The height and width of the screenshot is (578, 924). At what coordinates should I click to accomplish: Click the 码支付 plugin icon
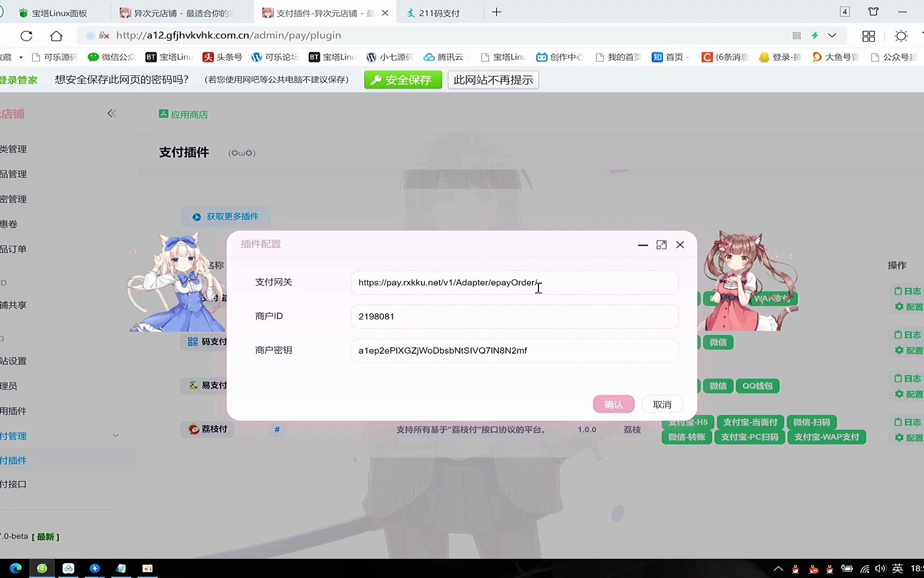pos(192,341)
